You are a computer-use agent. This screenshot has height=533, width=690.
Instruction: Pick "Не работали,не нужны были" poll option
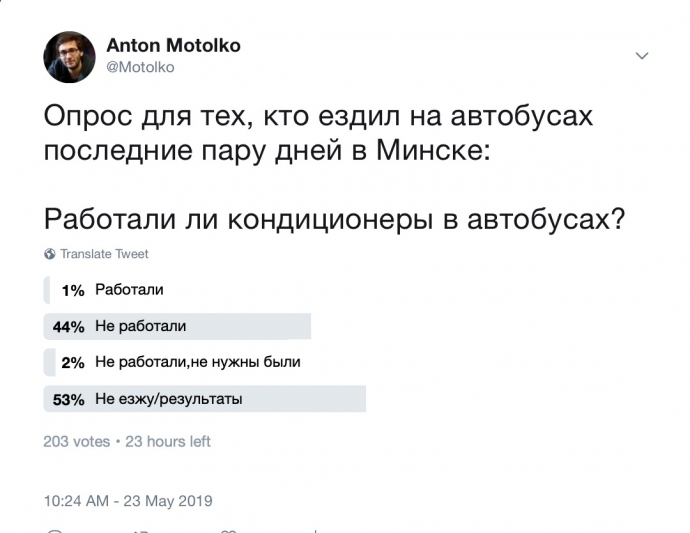tap(198, 362)
